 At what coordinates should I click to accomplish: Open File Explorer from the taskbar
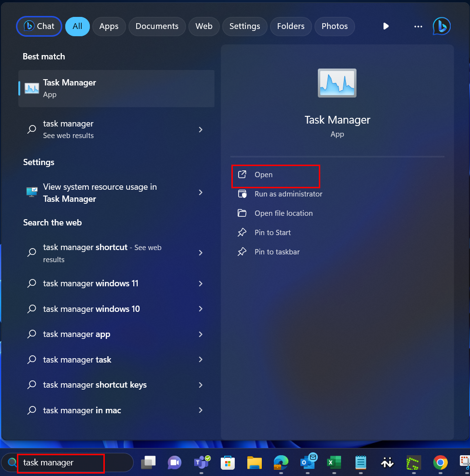pyautogui.click(x=254, y=462)
